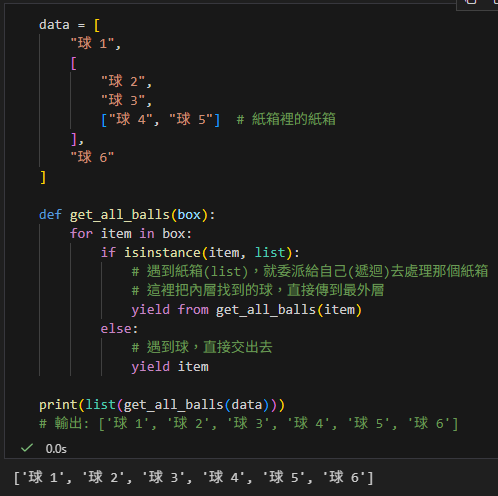Click "get_all_balls(data)" in print statement

tap(196, 405)
